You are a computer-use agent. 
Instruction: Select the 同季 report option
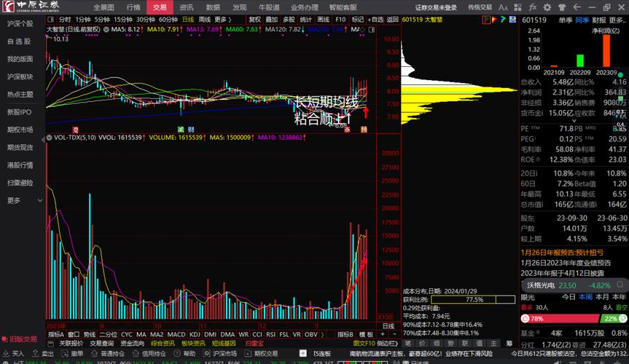point(582,20)
